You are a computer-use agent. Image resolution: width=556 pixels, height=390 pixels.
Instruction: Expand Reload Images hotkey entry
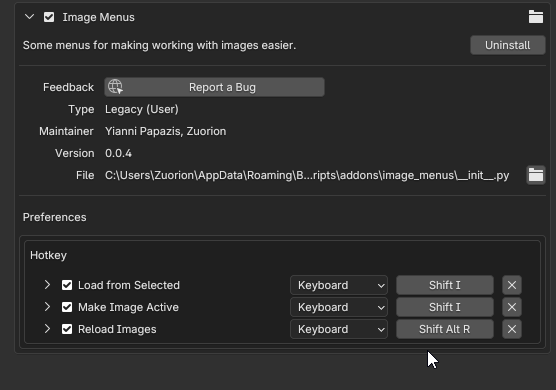tap(47, 329)
